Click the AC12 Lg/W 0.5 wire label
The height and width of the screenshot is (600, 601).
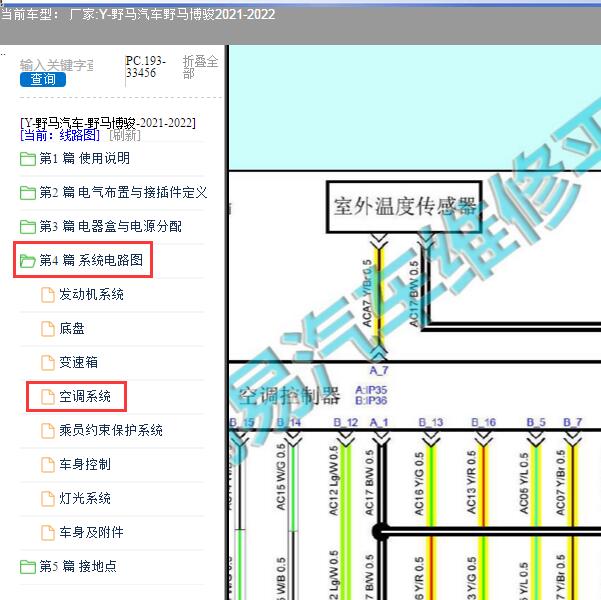click(333, 480)
